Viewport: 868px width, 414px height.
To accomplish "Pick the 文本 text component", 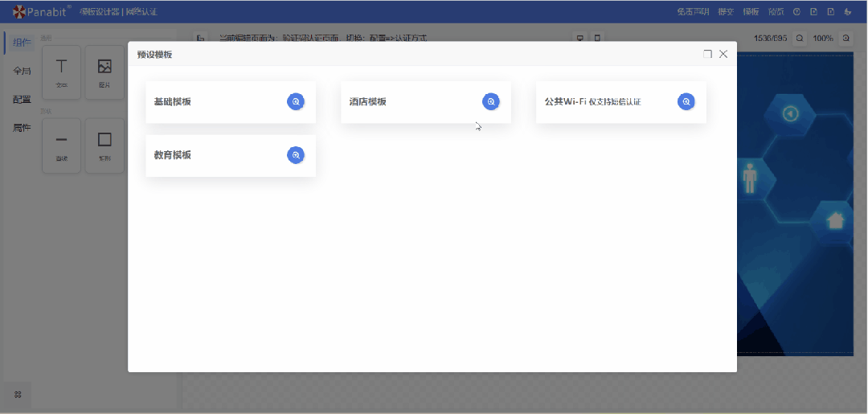I will 61,72.
